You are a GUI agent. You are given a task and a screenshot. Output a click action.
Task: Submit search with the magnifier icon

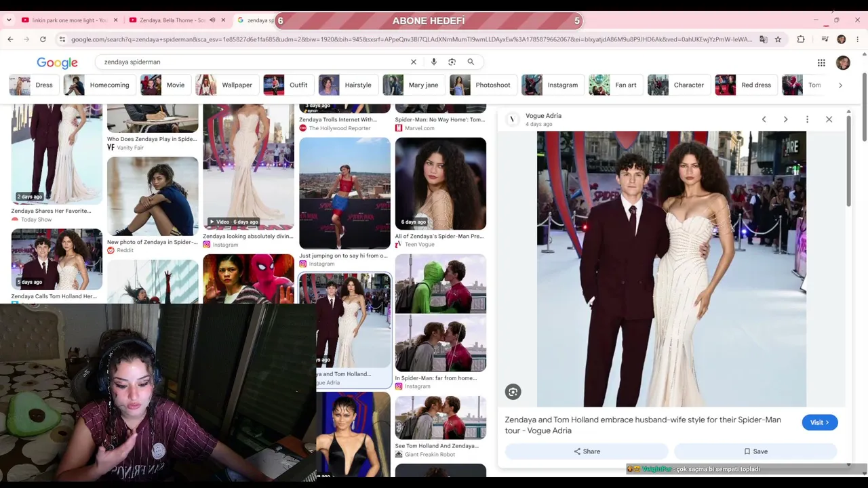[471, 62]
